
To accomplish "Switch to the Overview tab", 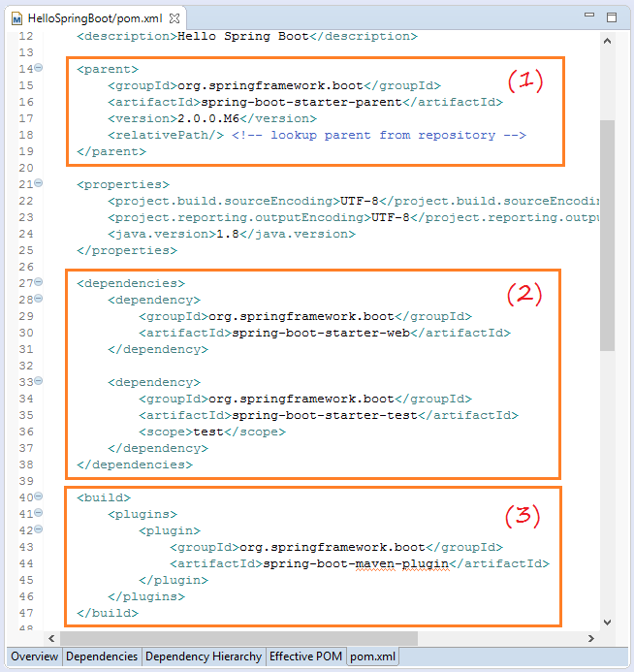I will coord(34,656).
